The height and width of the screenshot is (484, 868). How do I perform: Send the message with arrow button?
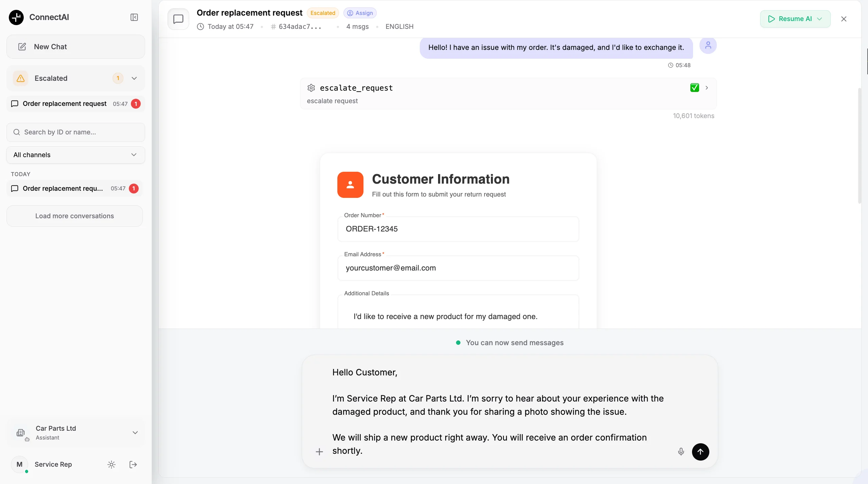(701, 452)
